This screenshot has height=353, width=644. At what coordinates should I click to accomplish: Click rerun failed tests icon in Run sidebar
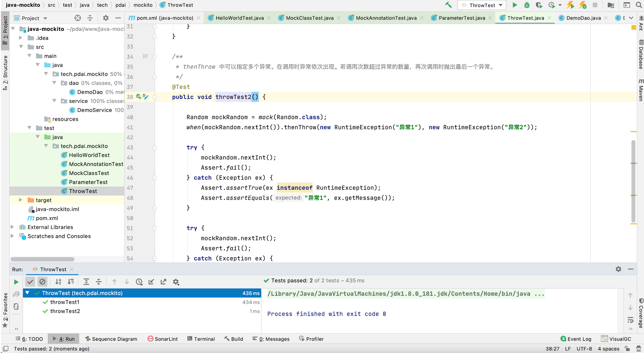point(16,294)
